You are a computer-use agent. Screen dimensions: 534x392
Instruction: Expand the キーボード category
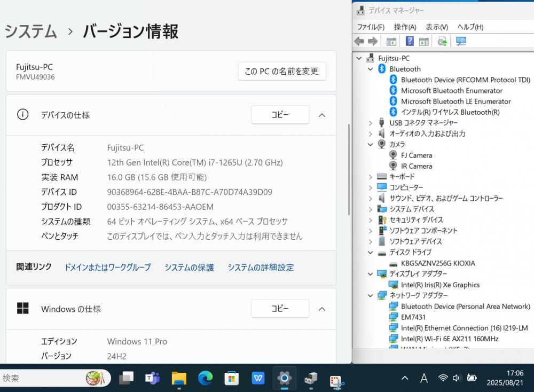pos(371,177)
